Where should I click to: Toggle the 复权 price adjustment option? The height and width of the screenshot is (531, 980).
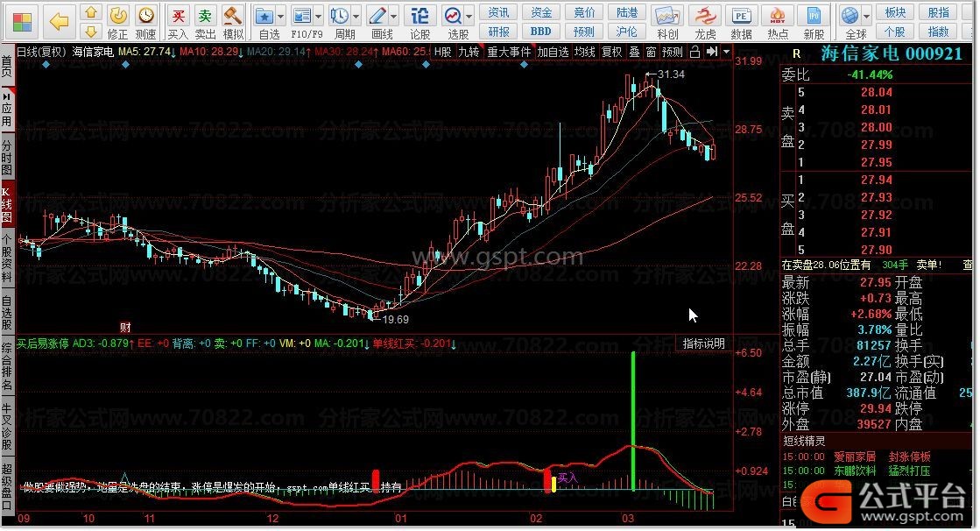coord(612,52)
